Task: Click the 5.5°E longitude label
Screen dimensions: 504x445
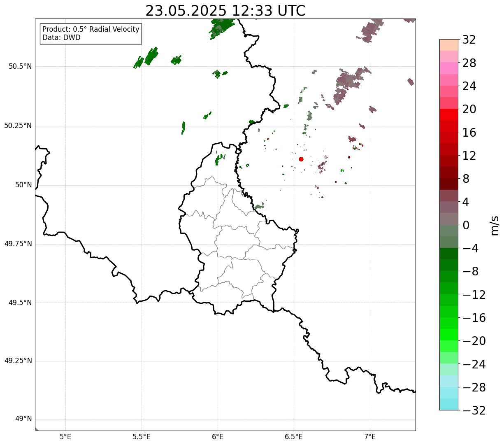Action: [142, 436]
